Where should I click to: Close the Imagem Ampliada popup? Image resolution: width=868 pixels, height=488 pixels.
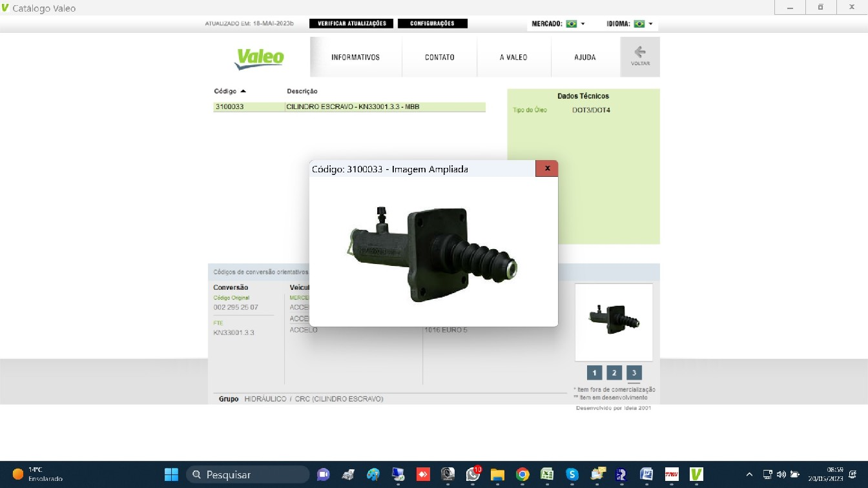(547, 168)
